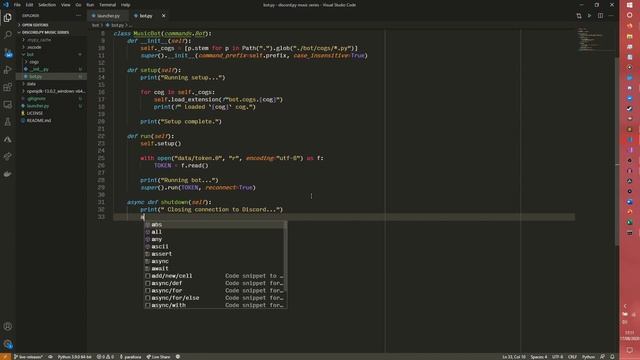The height and width of the screenshot is (360, 640).
Task: Click the VS Code logo in title bar
Action: click(5, 5)
